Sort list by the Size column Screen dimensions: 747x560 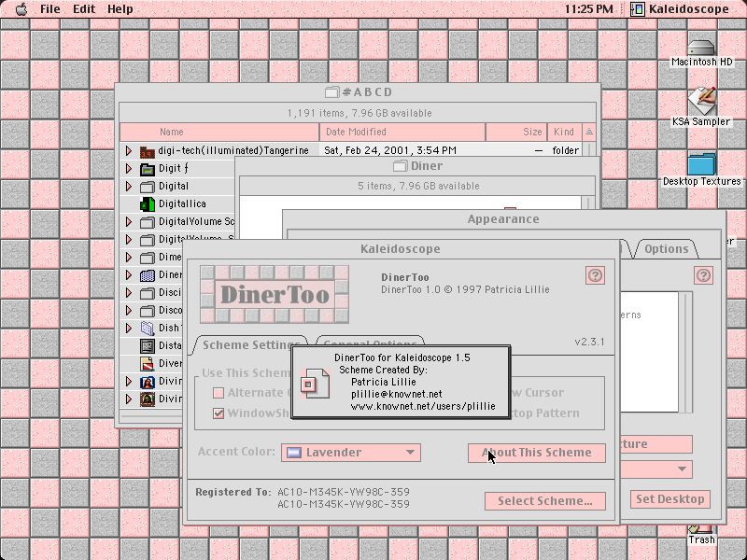[x=516, y=132]
